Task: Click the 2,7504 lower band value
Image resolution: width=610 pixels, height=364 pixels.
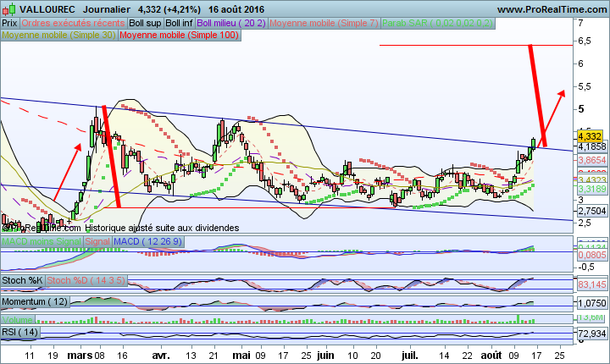Action: coord(591,211)
